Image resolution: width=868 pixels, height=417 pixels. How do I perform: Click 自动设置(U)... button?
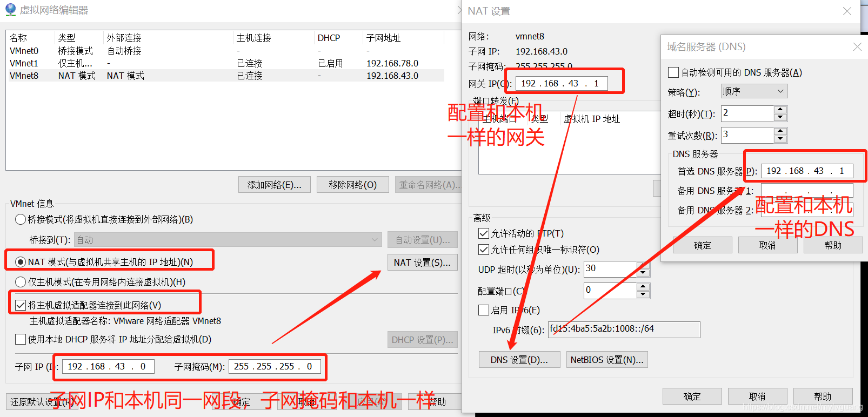(422, 240)
